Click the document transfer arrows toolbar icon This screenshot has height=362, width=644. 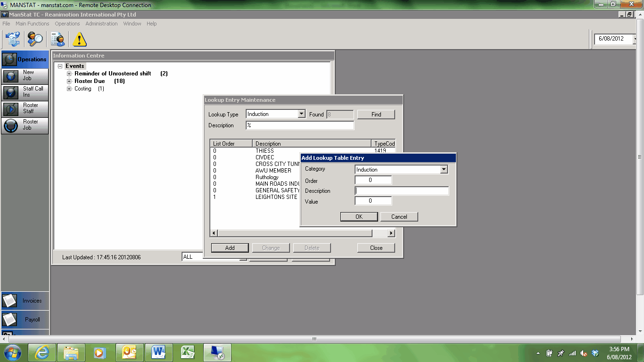point(12,39)
